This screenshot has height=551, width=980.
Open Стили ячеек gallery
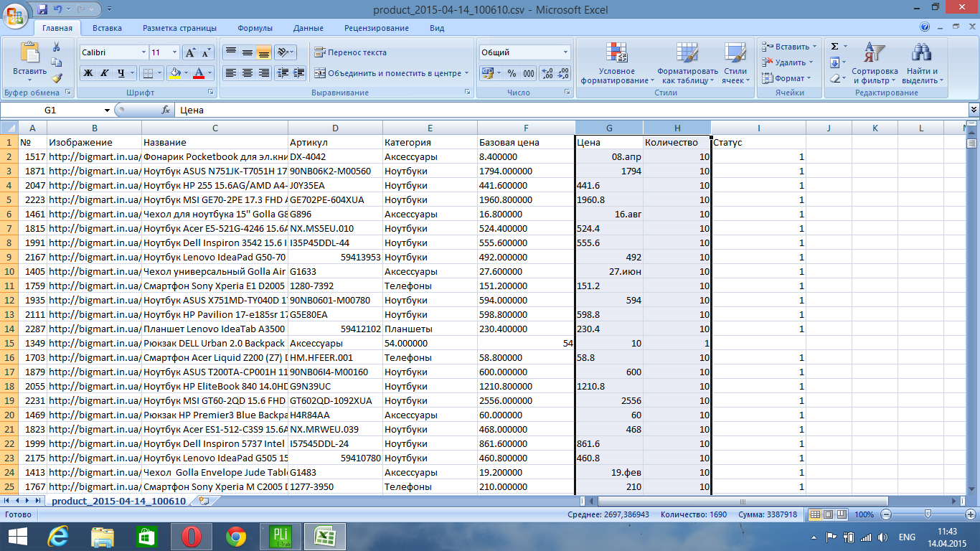tap(735, 63)
